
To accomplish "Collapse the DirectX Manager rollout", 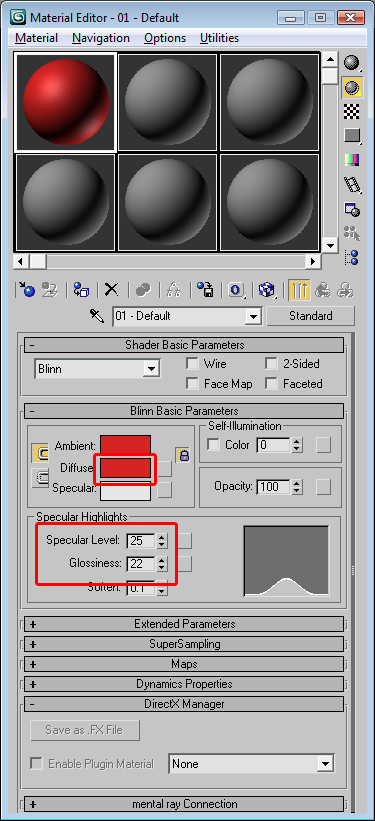I will tap(184, 704).
